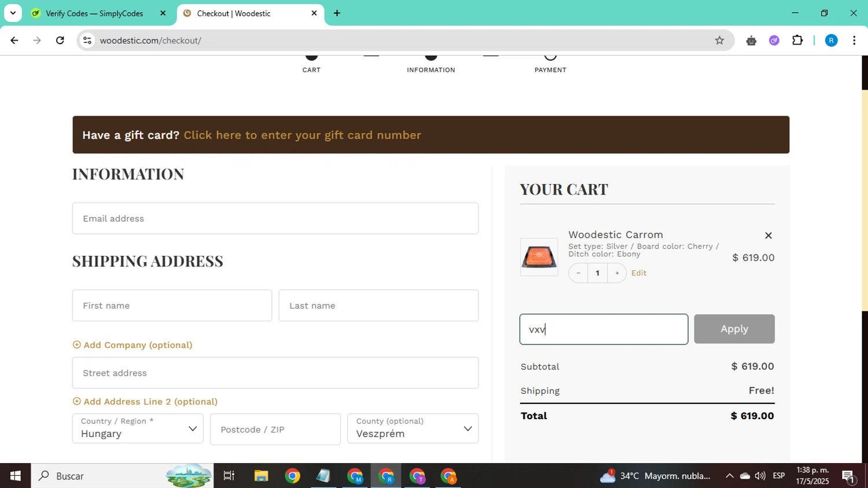Image resolution: width=868 pixels, height=488 pixels.
Task: Click the coupon code field containing vxv
Action: pos(604,329)
